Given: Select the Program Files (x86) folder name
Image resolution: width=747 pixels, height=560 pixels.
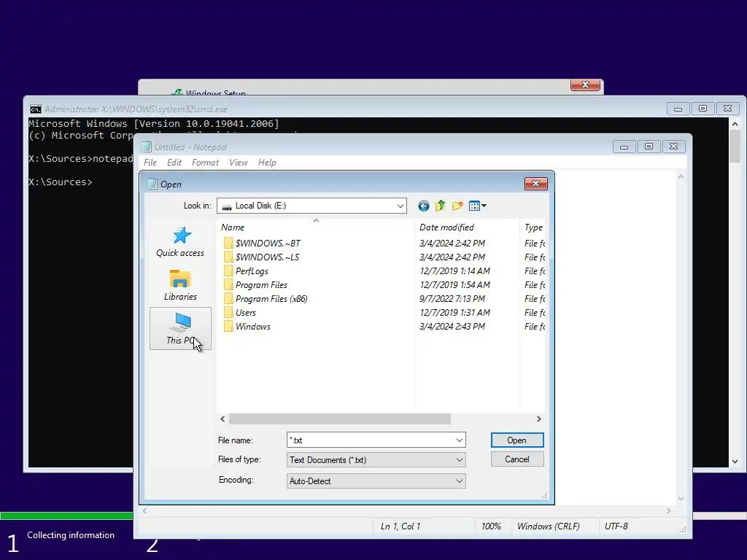Looking at the screenshot, I should click(x=271, y=298).
